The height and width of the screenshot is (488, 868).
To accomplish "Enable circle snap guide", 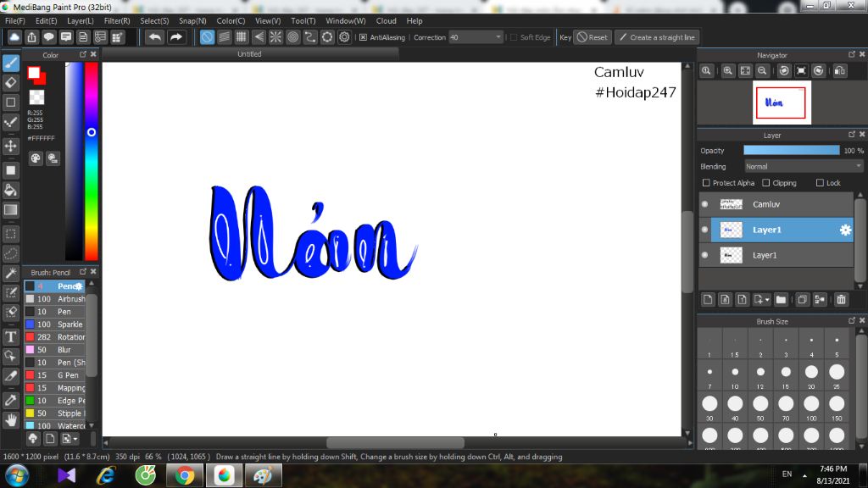I will pos(292,37).
